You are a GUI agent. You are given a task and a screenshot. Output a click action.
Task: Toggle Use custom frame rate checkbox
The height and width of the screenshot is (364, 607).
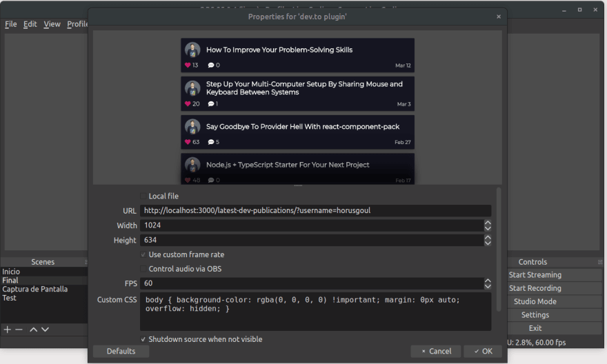point(143,254)
